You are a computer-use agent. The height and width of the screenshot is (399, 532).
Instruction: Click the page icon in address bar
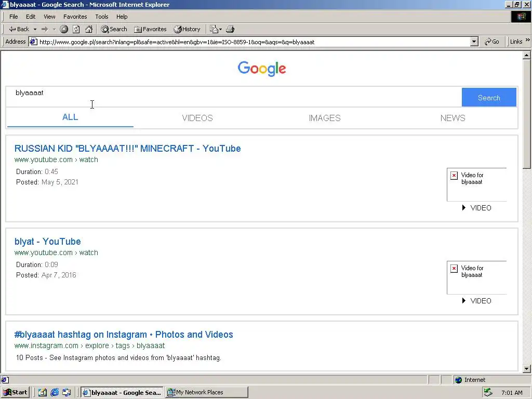click(x=34, y=42)
